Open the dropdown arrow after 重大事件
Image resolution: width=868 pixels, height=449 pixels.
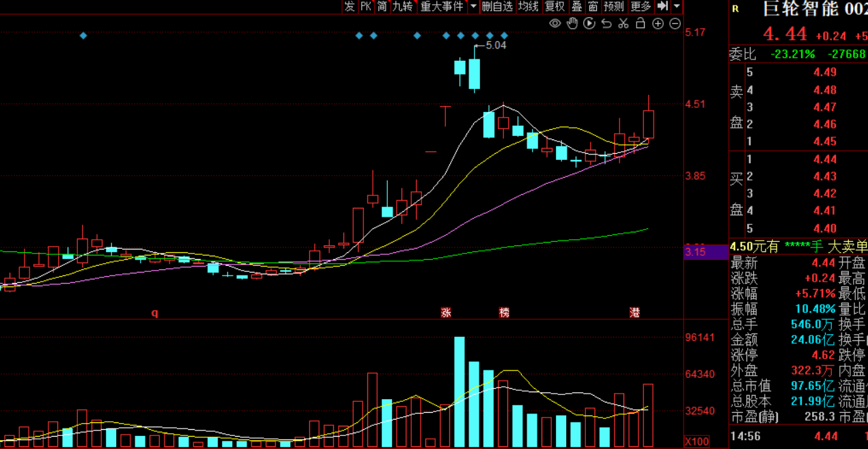[x=473, y=6]
